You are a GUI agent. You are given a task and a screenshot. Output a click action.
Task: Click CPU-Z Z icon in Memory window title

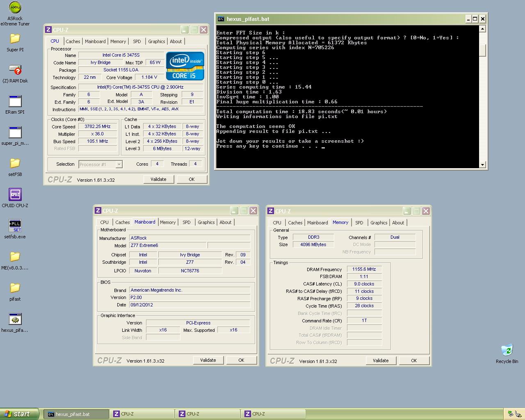click(x=271, y=211)
